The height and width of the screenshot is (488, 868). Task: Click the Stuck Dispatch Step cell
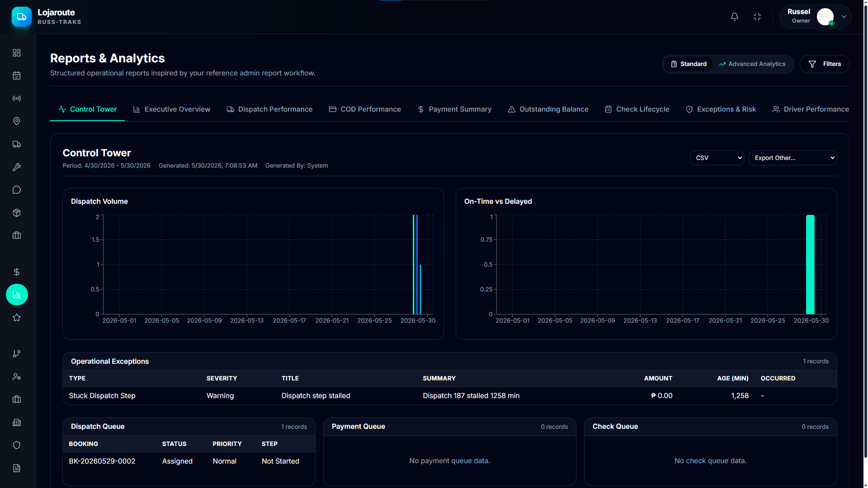point(102,396)
